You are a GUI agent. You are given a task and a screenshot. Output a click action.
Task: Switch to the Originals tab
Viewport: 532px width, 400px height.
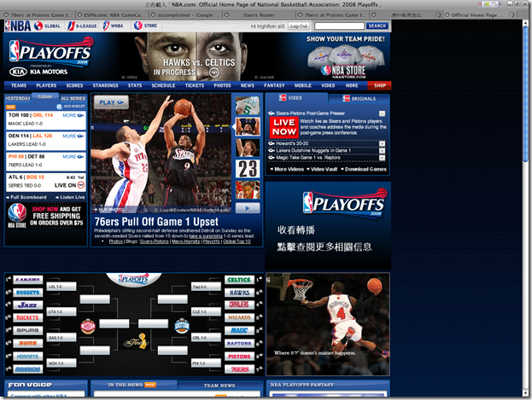(359, 99)
